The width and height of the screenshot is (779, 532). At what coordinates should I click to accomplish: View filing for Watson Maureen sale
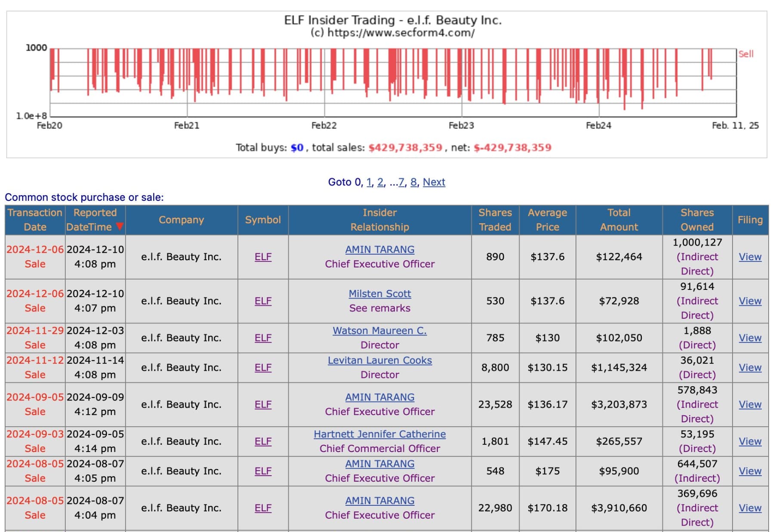pos(750,338)
